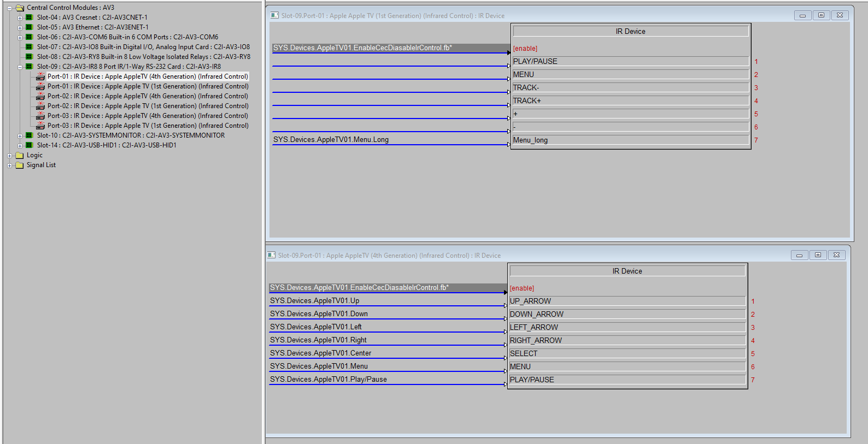Click the Logic folder icon
This screenshot has height=444, width=868.
click(20, 155)
